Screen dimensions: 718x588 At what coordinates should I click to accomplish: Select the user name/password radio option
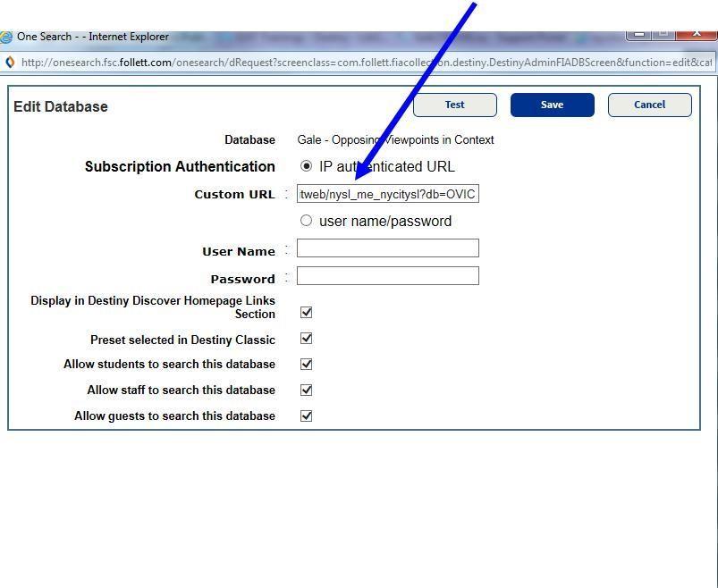coord(306,221)
